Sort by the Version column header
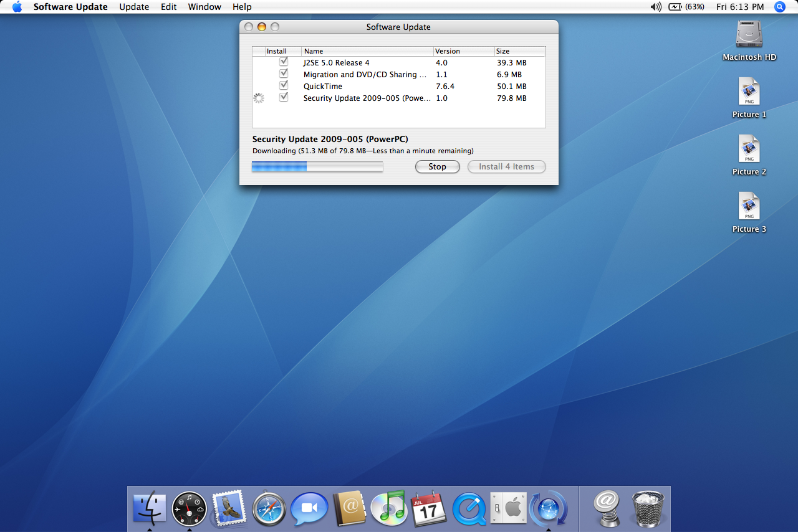 [x=464, y=51]
